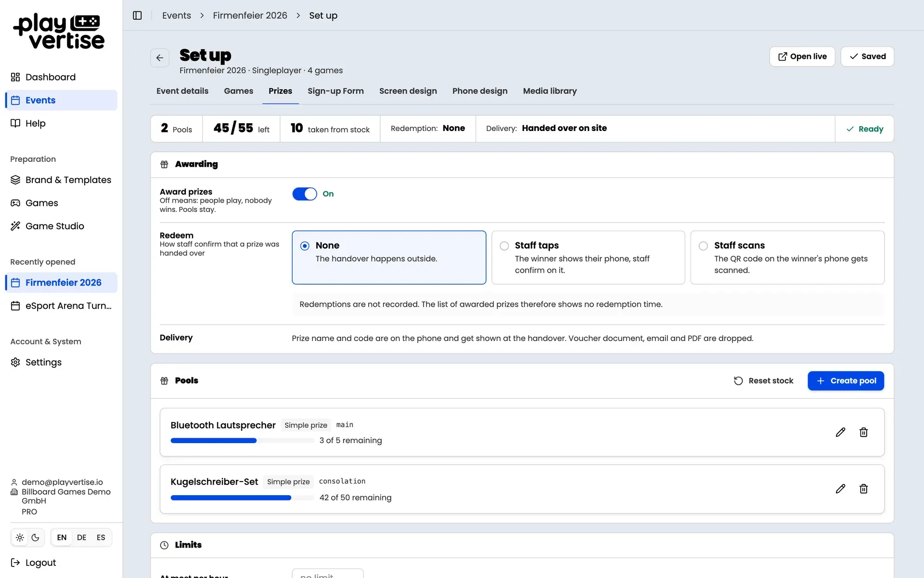Viewport: 924px width, 578px height.
Task: Open Help in the sidebar
Action: pyautogui.click(x=61, y=123)
